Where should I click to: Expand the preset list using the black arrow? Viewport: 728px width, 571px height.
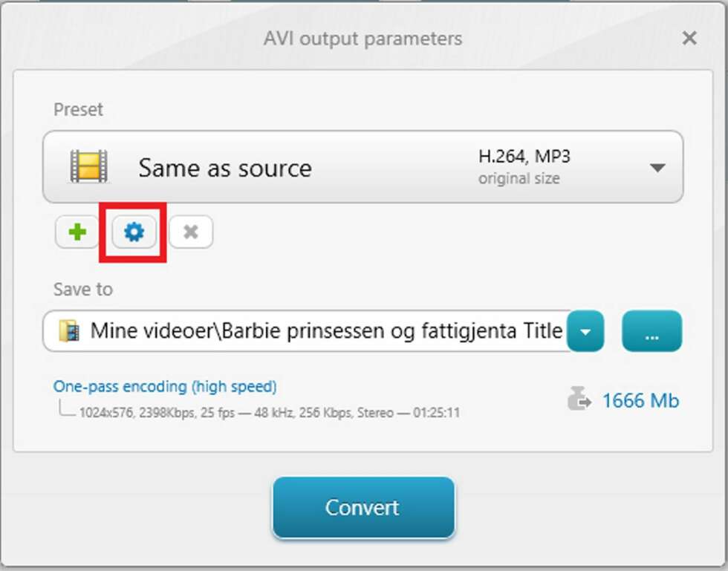[657, 168]
